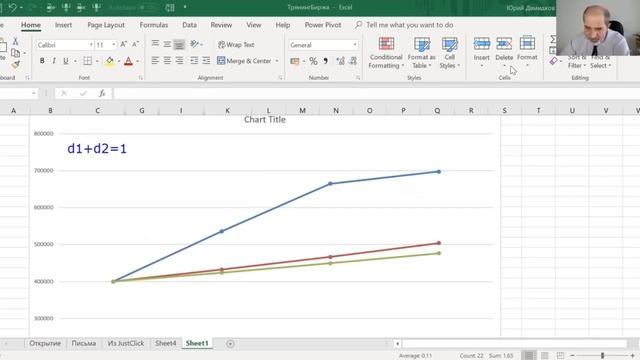Open Conditional Formatting
The width and height of the screenshot is (640, 360).
coord(386,53)
